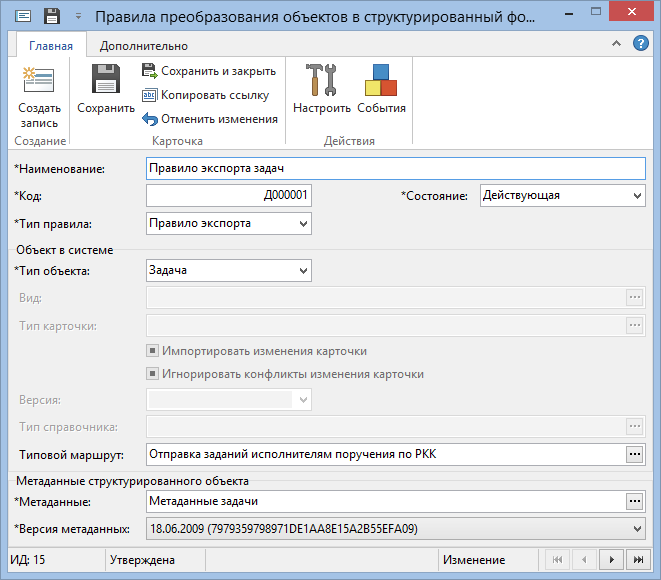661x580 pixels.
Task: Go to the next record navigation button
Action: pyautogui.click(x=610, y=560)
